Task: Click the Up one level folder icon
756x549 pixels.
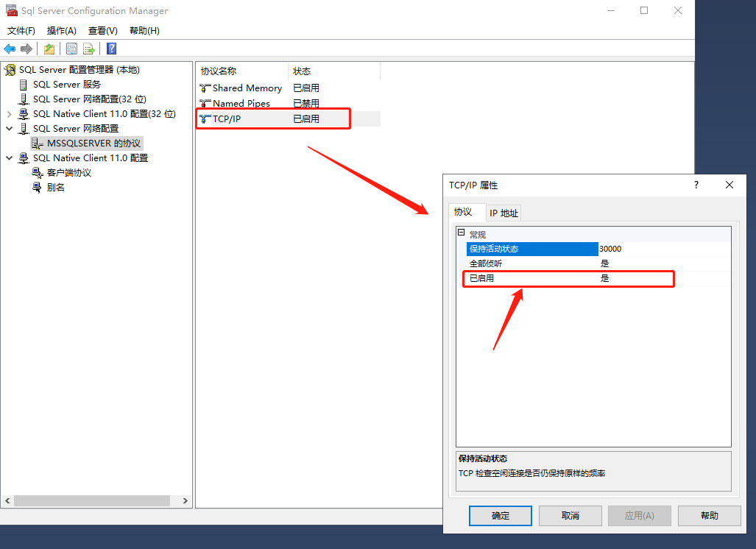Action: coord(49,49)
